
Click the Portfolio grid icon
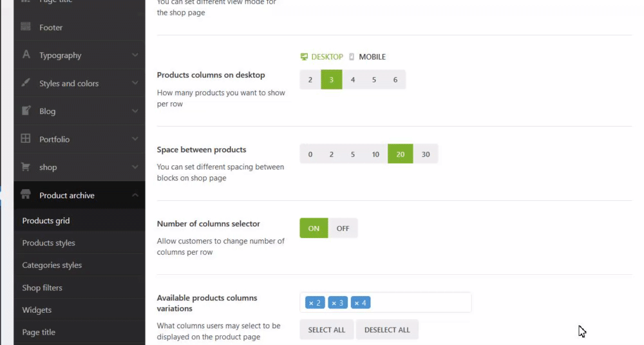tap(26, 138)
